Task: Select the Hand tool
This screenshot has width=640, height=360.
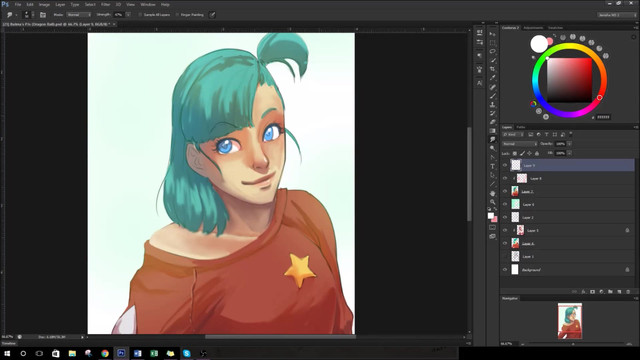Action: [493, 193]
